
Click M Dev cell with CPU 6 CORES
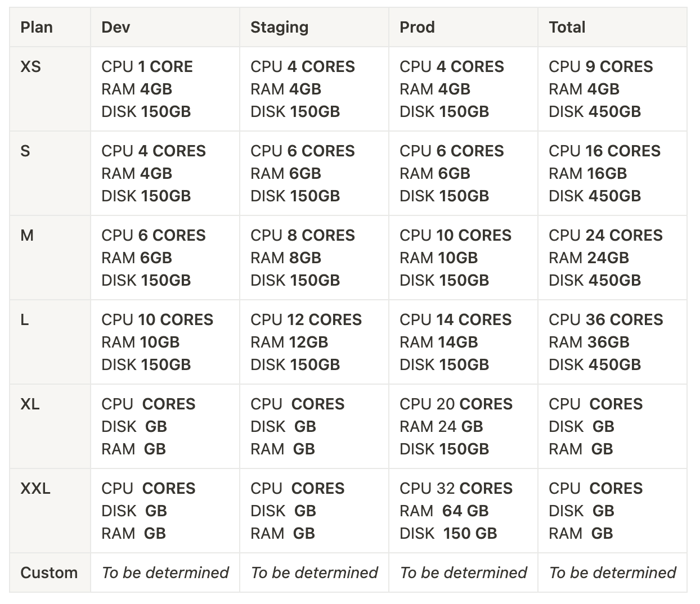[165, 258]
